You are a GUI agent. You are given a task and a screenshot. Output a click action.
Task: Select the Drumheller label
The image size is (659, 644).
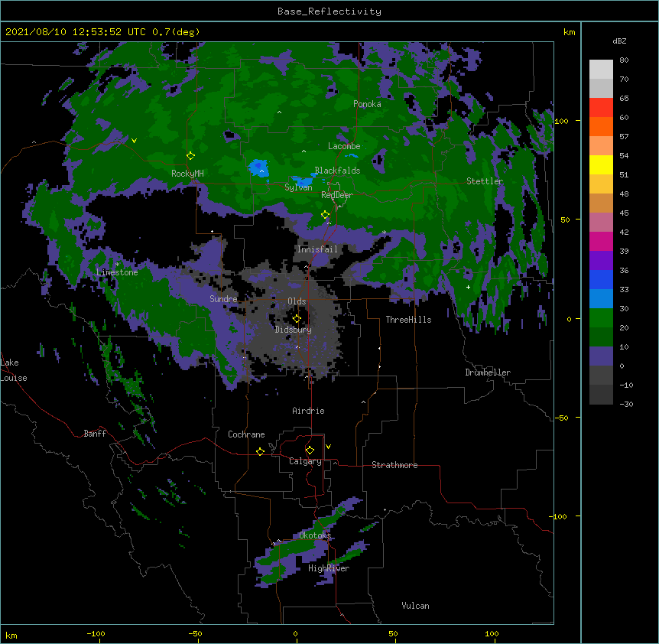tap(488, 372)
